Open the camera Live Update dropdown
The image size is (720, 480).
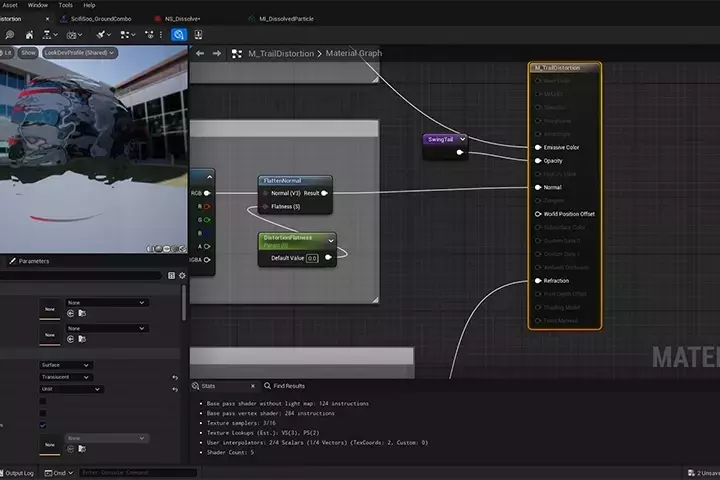pos(74,35)
